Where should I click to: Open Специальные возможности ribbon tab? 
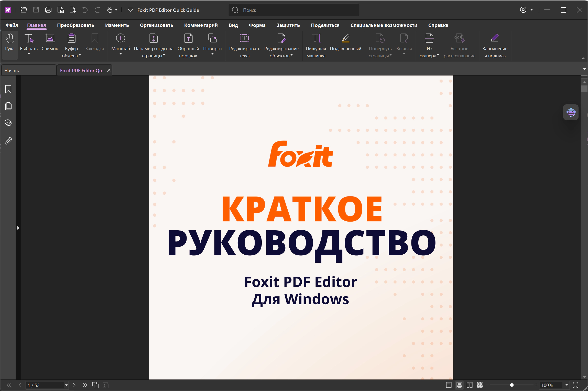tap(384, 25)
